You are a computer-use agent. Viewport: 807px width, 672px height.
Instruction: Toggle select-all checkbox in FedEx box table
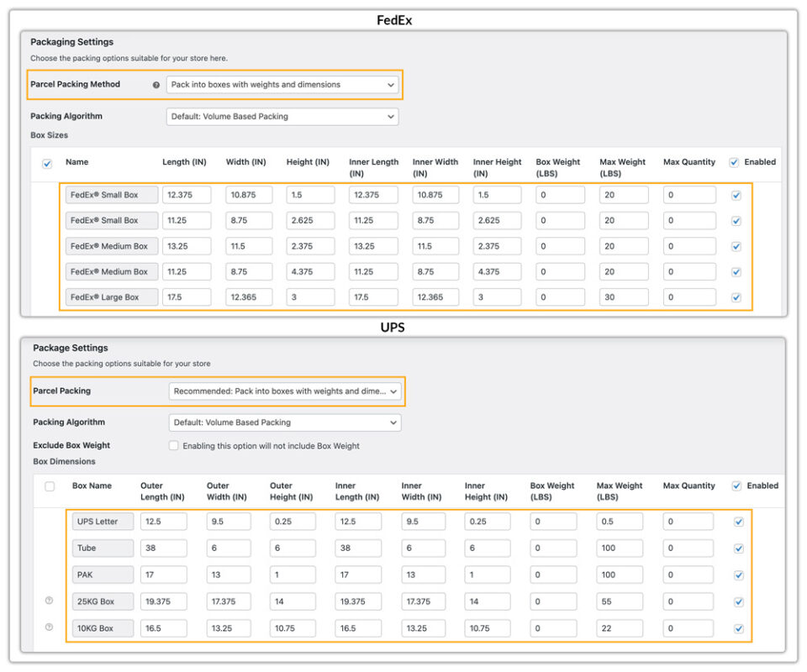47,164
